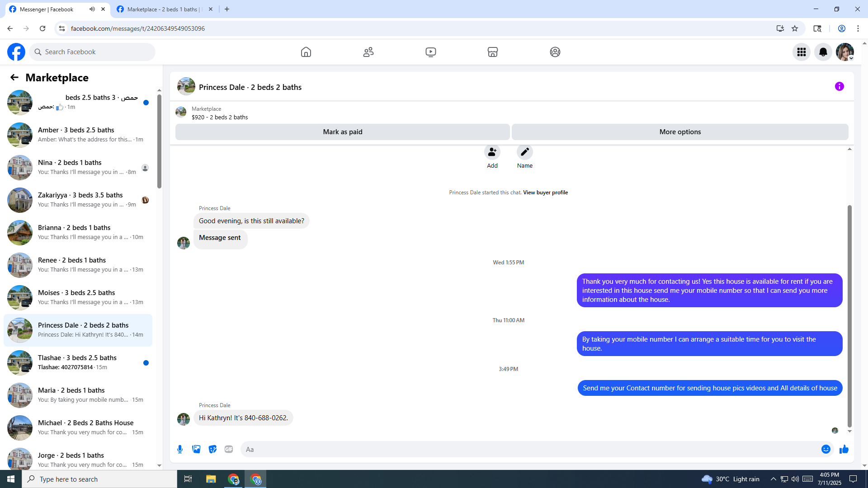This screenshot has height=488, width=868.
Task: Bookmark this page with star icon
Action: (795, 28)
